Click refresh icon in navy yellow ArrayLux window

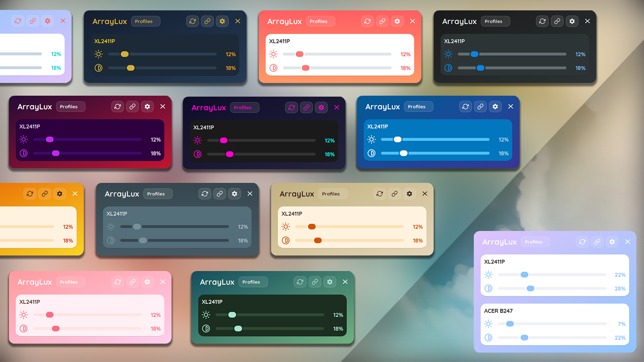(192, 21)
